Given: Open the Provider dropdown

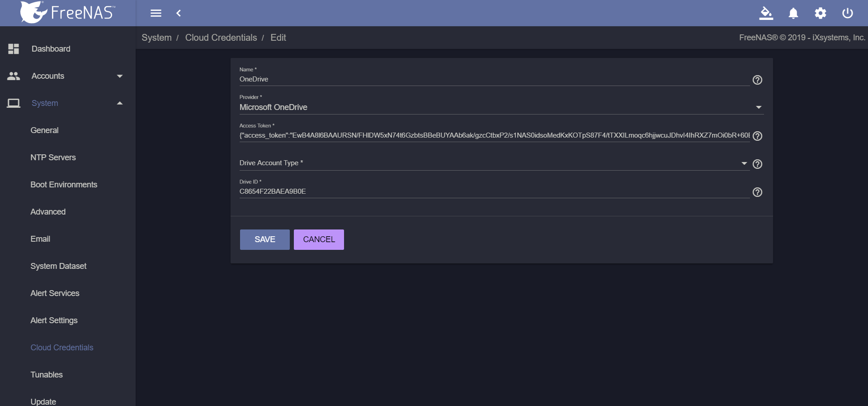Looking at the screenshot, I should pyautogui.click(x=501, y=107).
